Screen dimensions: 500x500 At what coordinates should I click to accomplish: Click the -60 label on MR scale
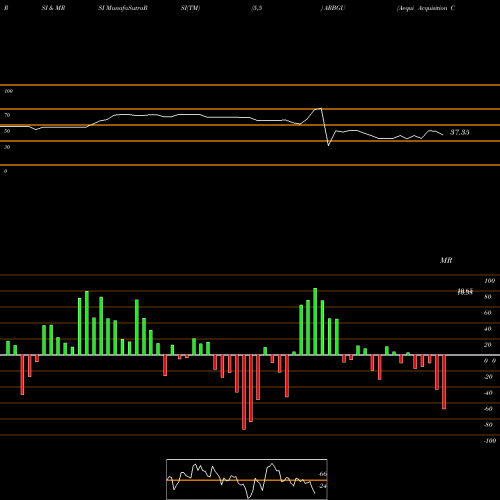488,409
